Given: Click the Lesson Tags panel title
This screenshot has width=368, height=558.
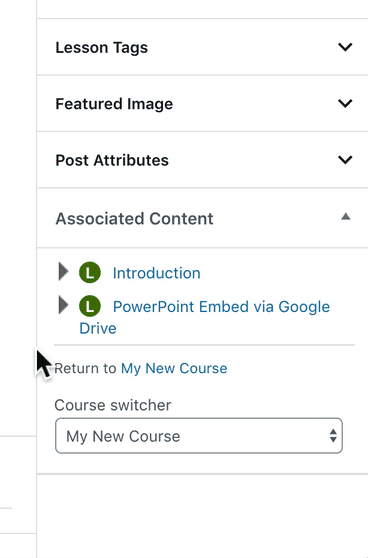Looking at the screenshot, I should coord(101,47).
